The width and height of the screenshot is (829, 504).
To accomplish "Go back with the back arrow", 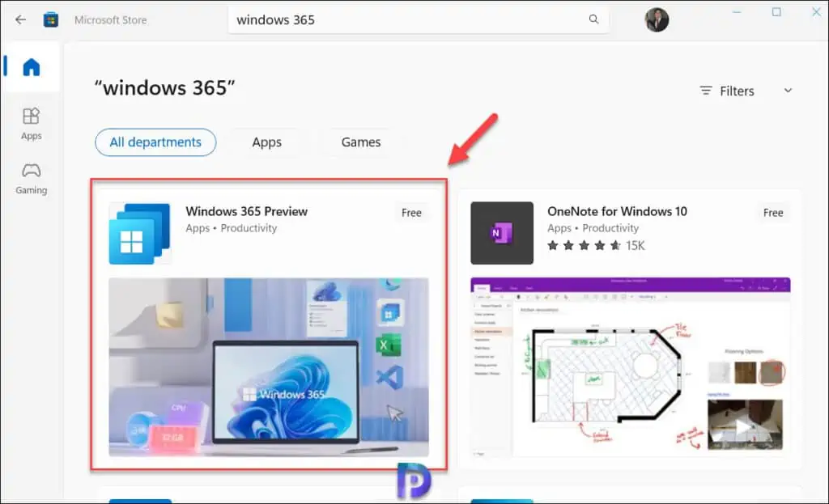I will pyautogui.click(x=20, y=20).
